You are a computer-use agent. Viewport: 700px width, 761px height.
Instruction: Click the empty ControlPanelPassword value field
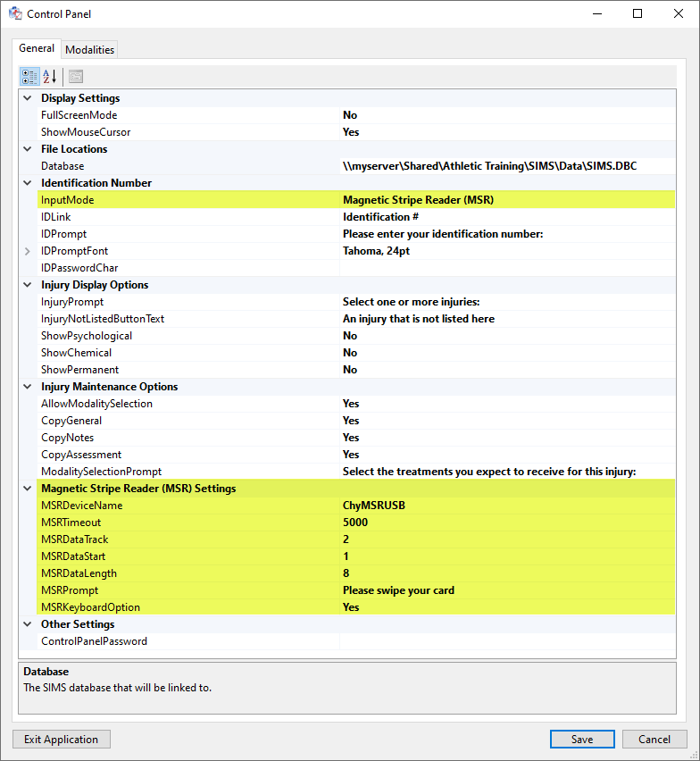click(507, 641)
